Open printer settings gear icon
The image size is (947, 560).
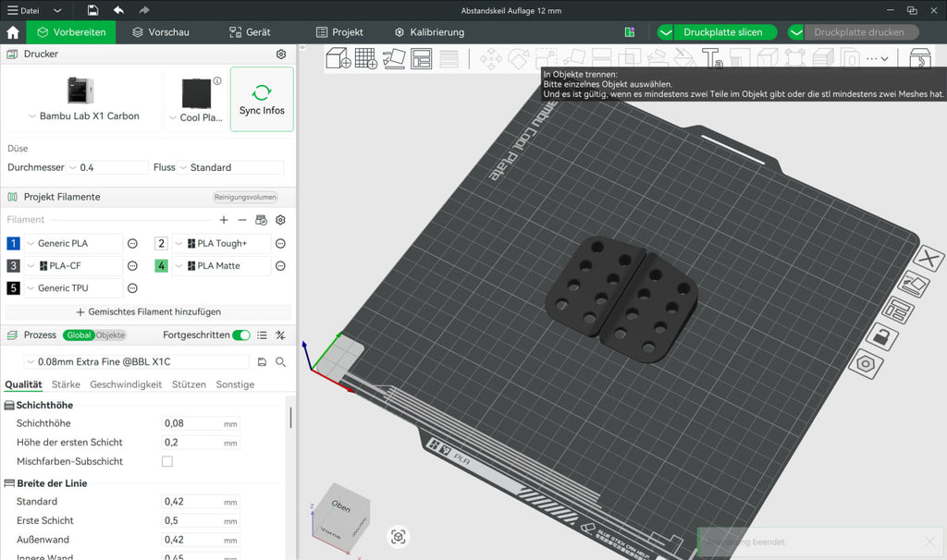pyautogui.click(x=281, y=55)
